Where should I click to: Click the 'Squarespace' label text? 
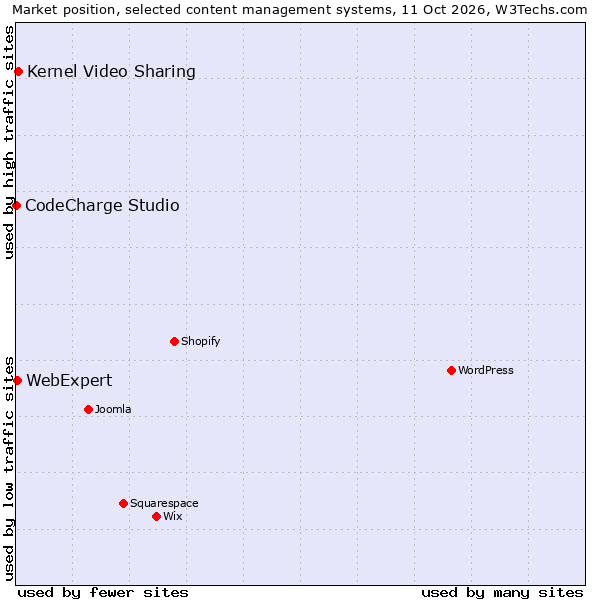coord(164,503)
